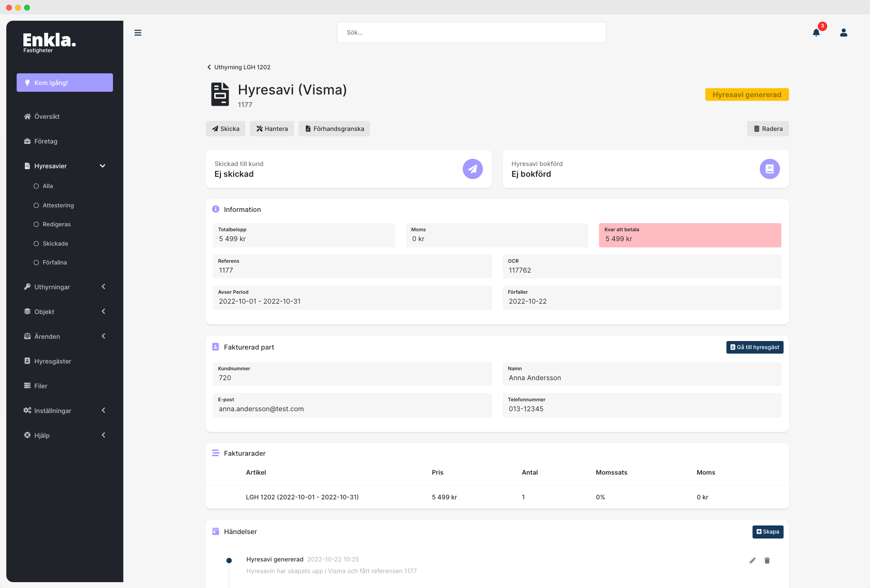Click the Förfaller date 2022-10-22
Image resolution: width=870 pixels, height=588 pixels.
(527, 301)
